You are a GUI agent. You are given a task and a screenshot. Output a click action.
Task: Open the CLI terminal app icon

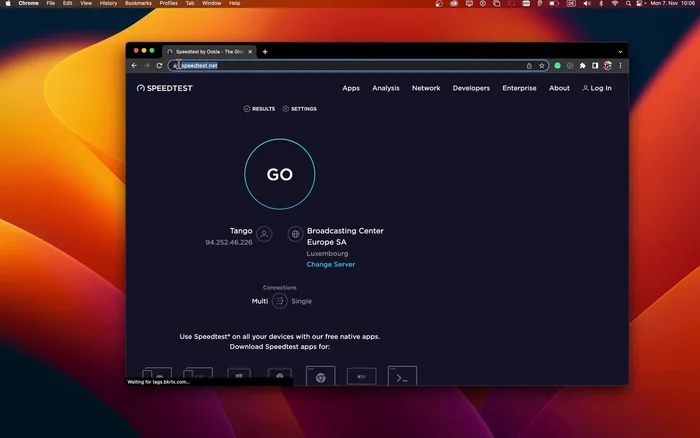(402, 376)
